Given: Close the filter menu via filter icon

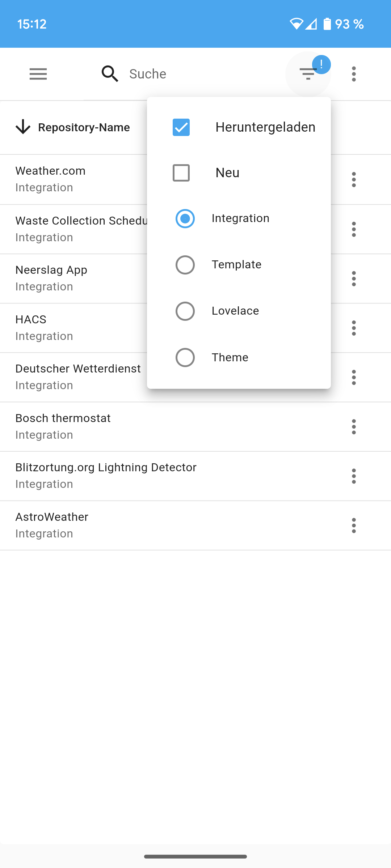Looking at the screenshot, I should click(308, 74).
